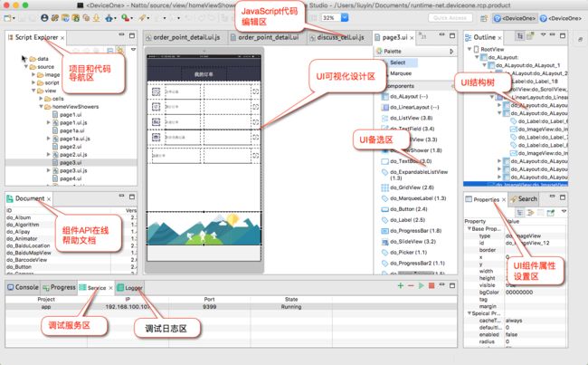Select the app service row showing Running
Screen dimensions: 588x365
231,307
